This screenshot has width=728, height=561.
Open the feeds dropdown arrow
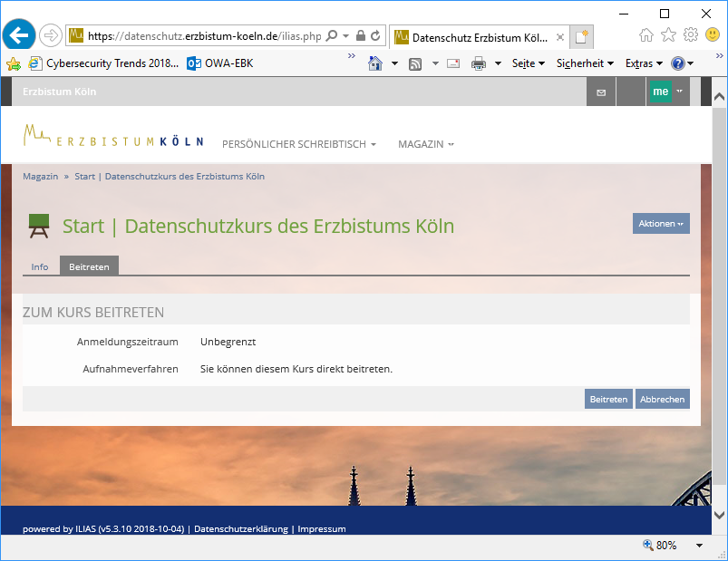click(435, 63)
